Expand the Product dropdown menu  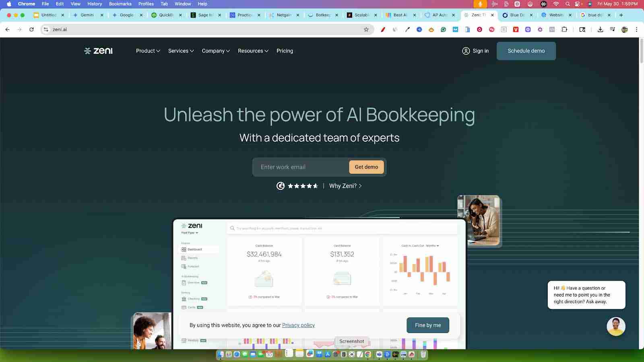click(148, 51)
